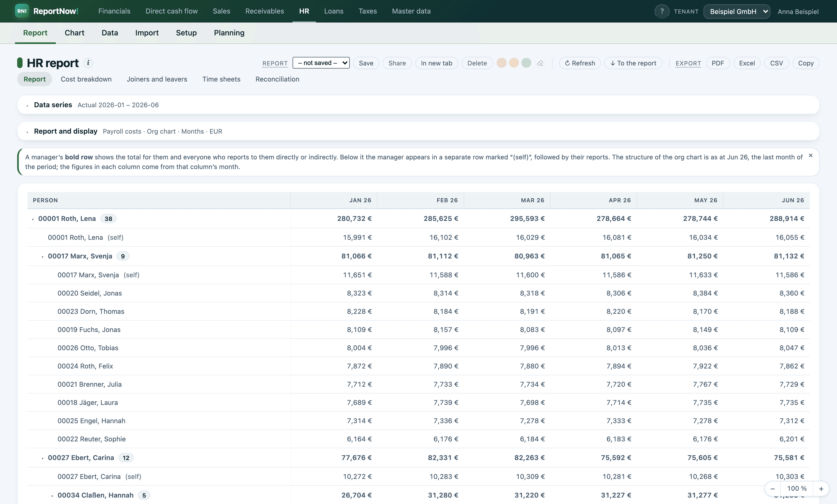837x504 pixels.
Task: Pick the pale green color swatch
Action: pyautogui.click(x=526, y=63)
